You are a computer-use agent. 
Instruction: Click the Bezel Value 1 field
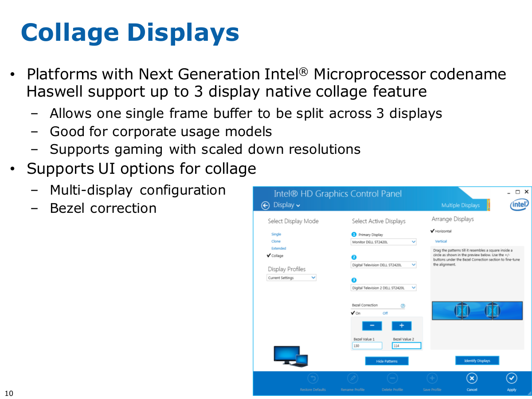[367, 346]
